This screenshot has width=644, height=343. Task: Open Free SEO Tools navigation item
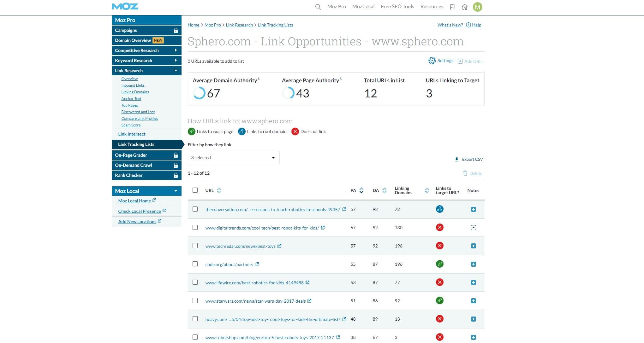[x=397, y=7]
